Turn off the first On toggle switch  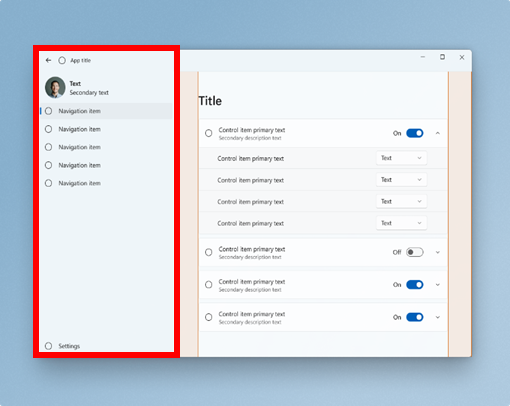[415, 133]
